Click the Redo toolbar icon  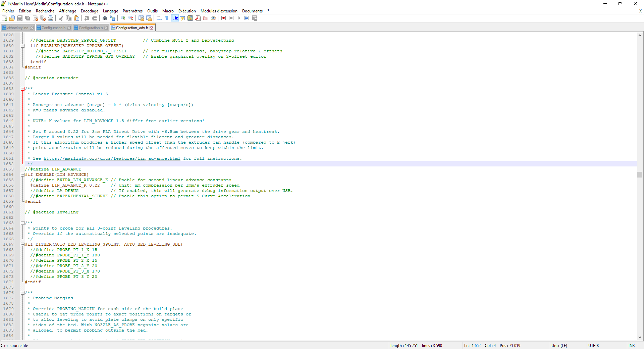(95, 18)
